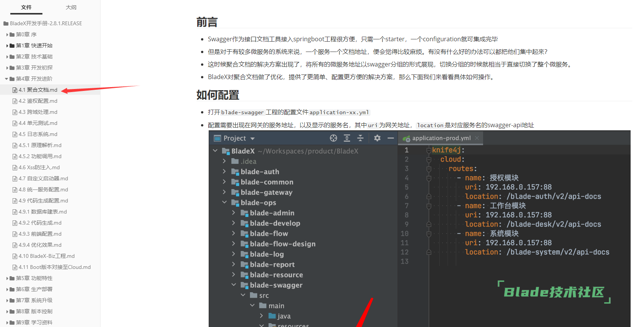Click first bullet about Swagger springboot integration
The image size is (644, 327).
tap(352, 39)
